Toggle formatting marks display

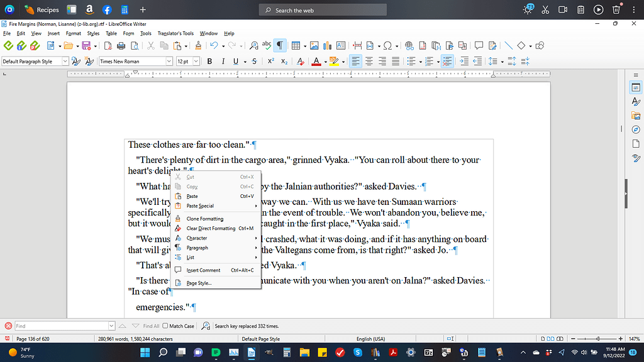pos(280,45)
